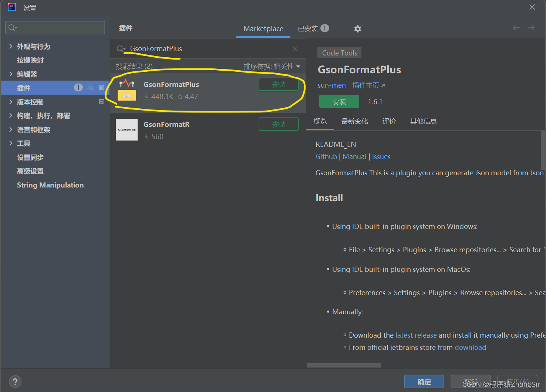Click the translation icon on 插件 row

pyautogui.click(x=90, y=88)
